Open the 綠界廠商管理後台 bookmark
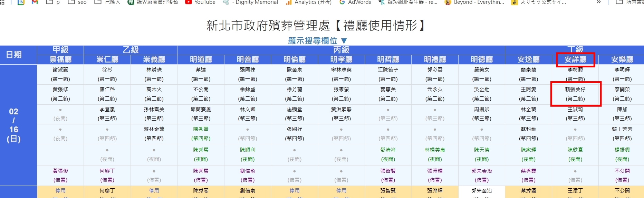 153,2
